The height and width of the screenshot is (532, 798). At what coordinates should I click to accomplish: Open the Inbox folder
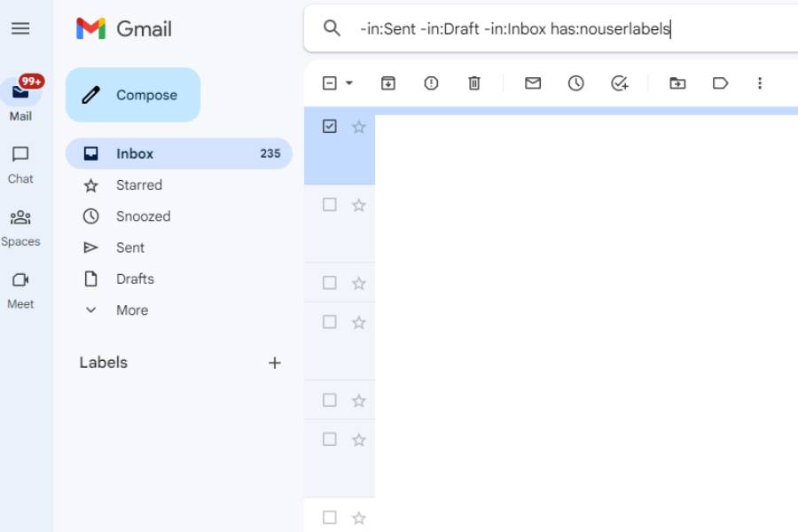coord(178,153)
